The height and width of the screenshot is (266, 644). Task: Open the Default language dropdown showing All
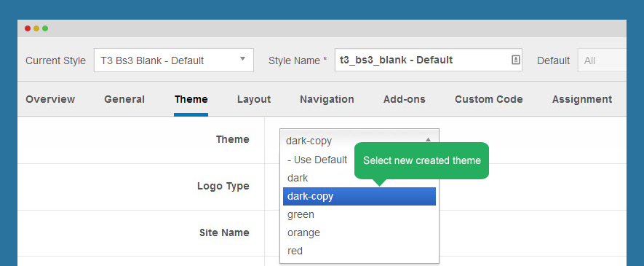pyautogui.click(x=602, y=60)
